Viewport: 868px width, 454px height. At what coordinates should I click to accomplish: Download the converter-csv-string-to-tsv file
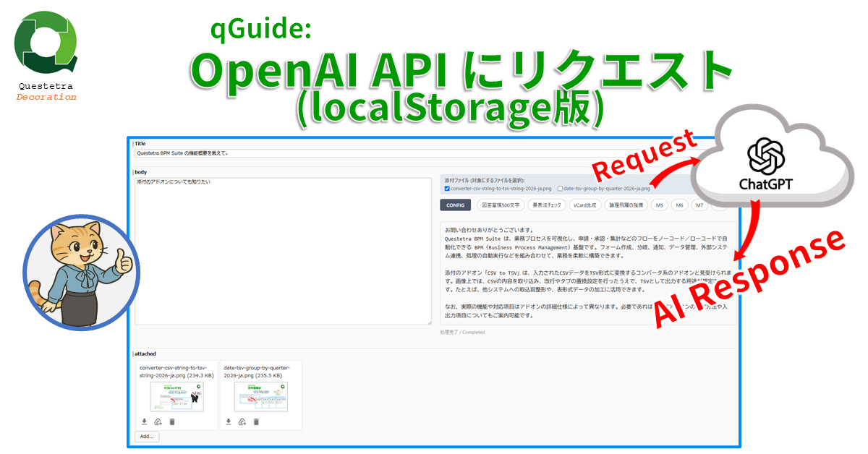(x=144, y=421)
